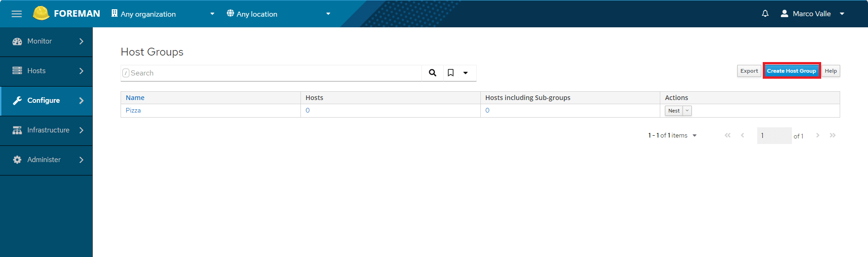Sort table by Name column
Screen dimensions: 868x257
click(x=135, y=98)
